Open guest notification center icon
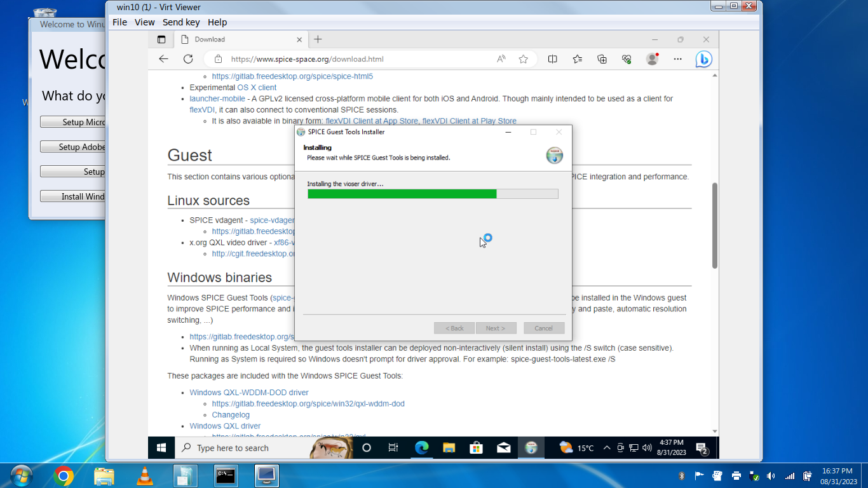 tap(702, 449)
